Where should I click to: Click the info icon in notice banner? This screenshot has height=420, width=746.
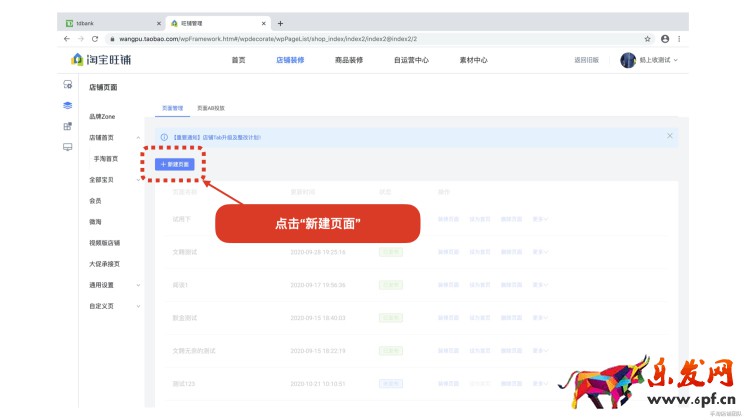164,136
